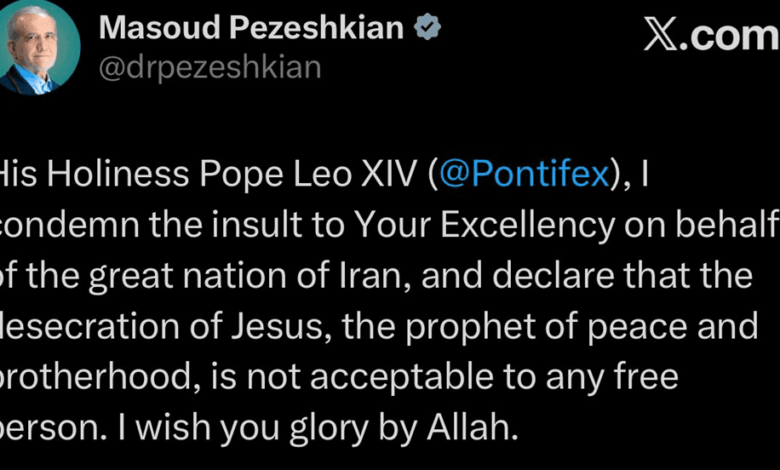Image resolution: width=780 pixels, height=470 pixels.
Task: Click the blue verified checkmark badge
Action: point(429,29)
